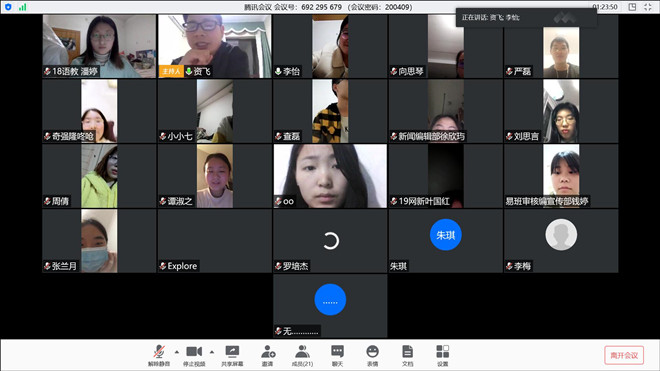Open the 文档 documents icon
The height and width of the screenshot is (371, 660).
[x=407, y=355]
